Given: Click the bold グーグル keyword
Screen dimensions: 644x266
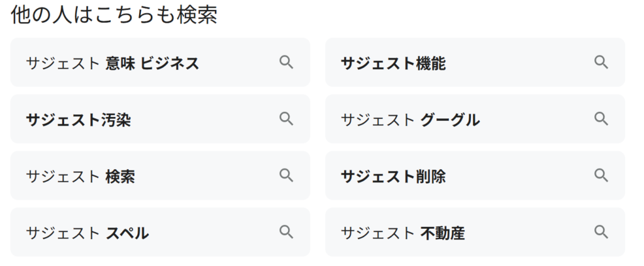Looking at the screenshot, I should (x=450, y=119).
